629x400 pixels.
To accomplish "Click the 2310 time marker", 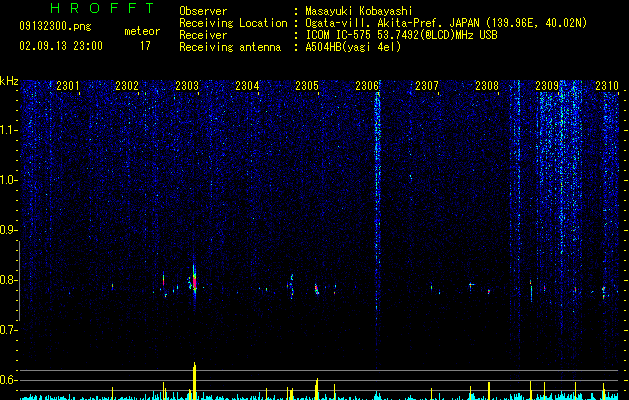I will 607,86.
